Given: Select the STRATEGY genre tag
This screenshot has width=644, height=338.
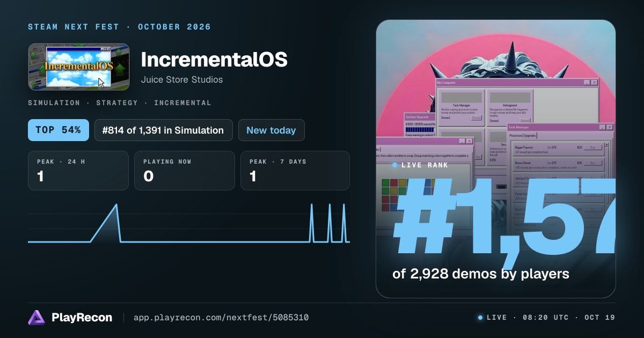Looking at the screenshot, I should coord(117,102).
